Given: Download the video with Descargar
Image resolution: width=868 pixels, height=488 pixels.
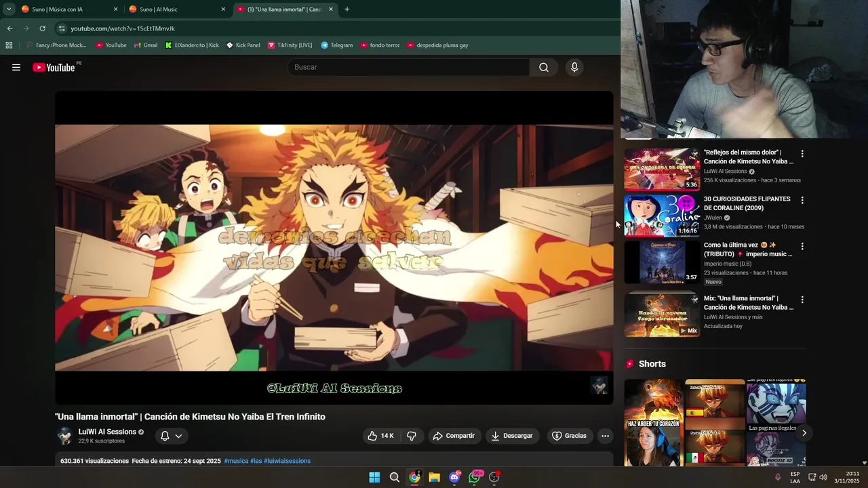Looking at the screenshot, I should pyautogui.click(x=513, y=436).
